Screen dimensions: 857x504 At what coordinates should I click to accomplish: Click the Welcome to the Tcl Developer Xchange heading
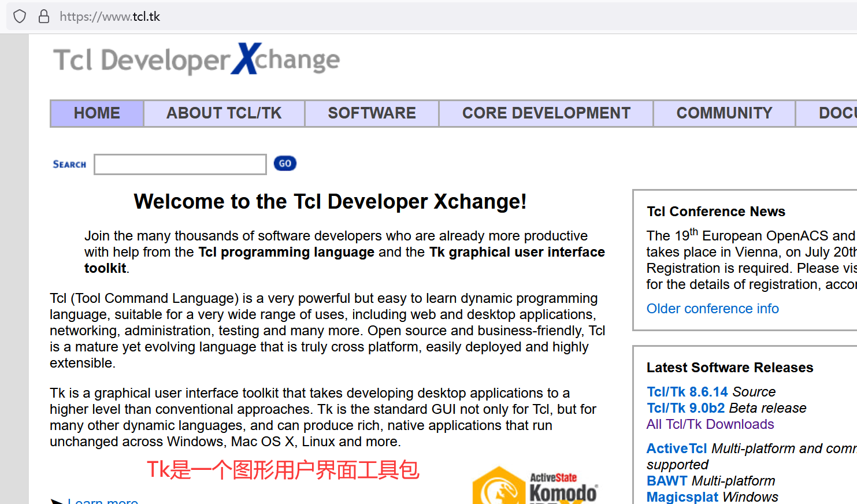(330, 202)
